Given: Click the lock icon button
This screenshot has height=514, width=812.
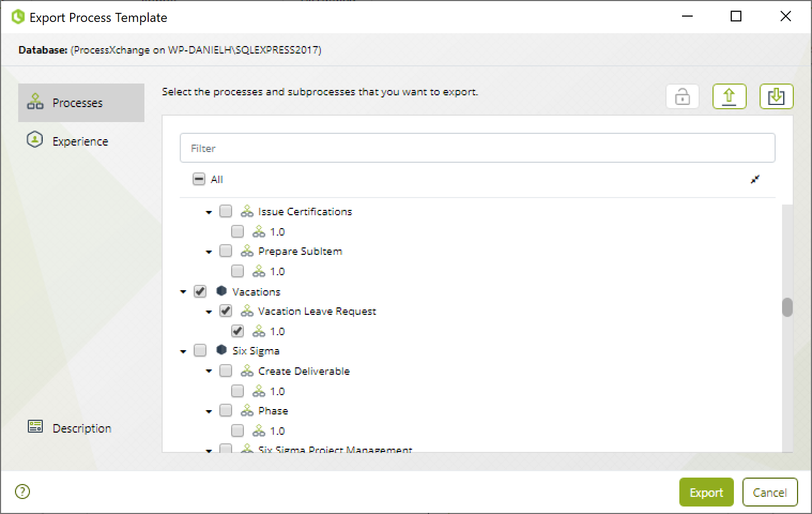Looking at the screenshot, I should pos(682,97).
